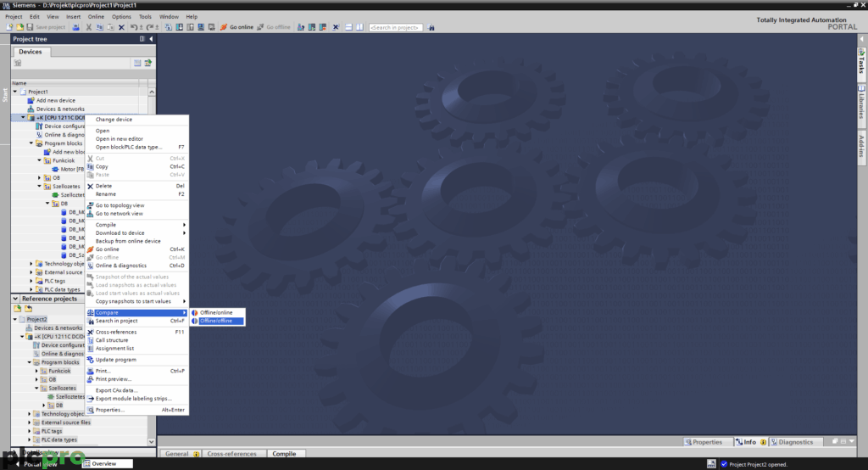Open the Cross-references tab at the bottom
The width and height of the screenshot is (868, 470).
[x=231, y=454]
